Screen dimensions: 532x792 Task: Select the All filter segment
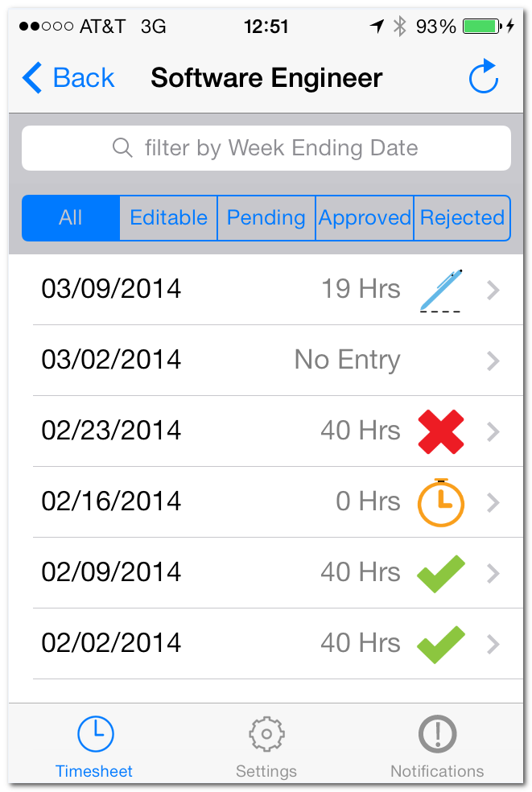tap(71, 217)
